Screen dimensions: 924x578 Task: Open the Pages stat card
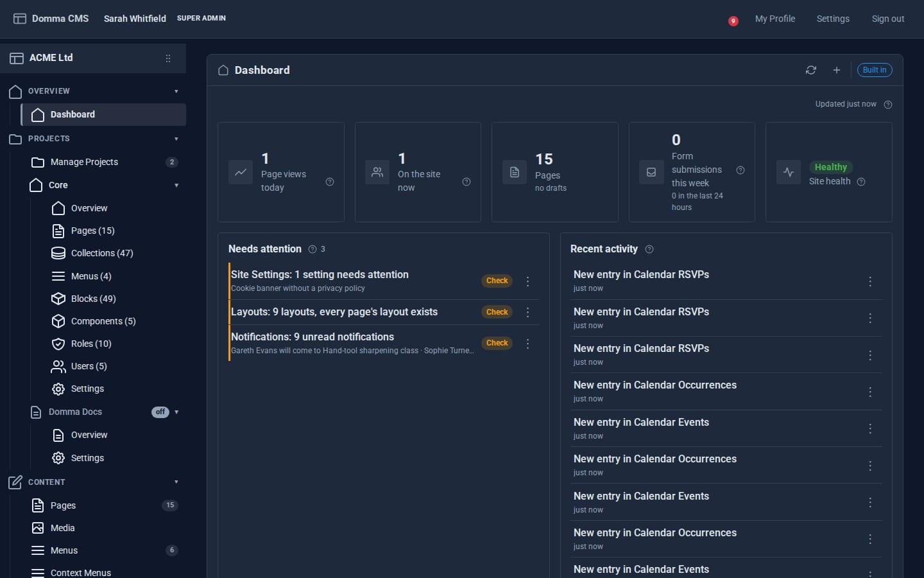point(555,172)
